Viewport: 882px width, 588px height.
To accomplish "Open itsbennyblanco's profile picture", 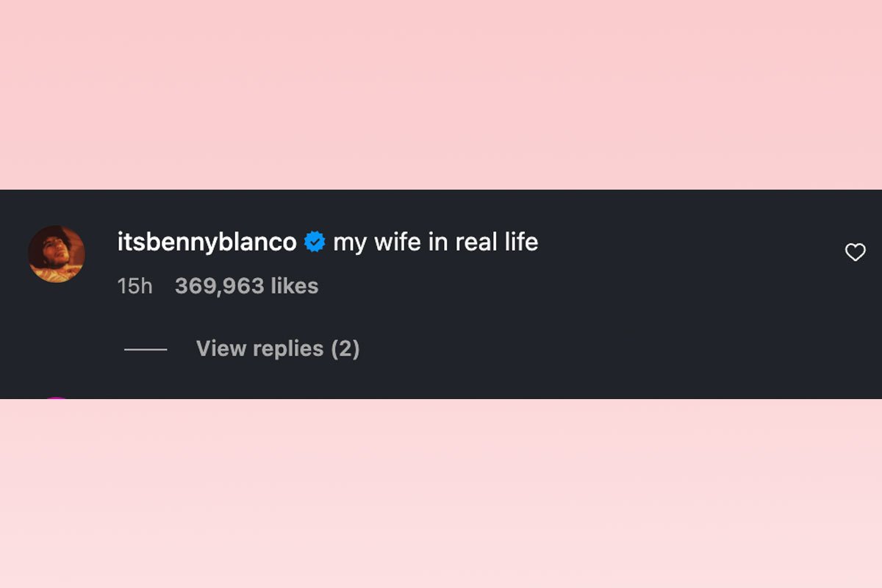I will click(57, 254).
